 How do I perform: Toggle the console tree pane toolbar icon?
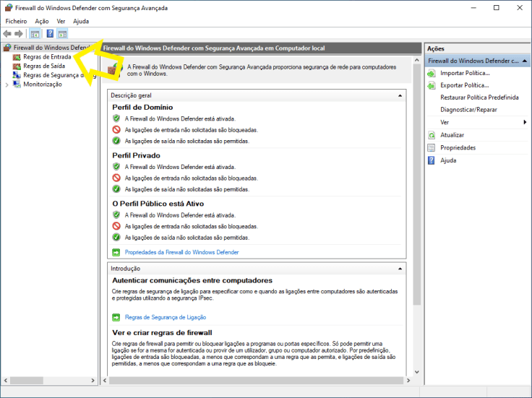[x=35, y=34]
